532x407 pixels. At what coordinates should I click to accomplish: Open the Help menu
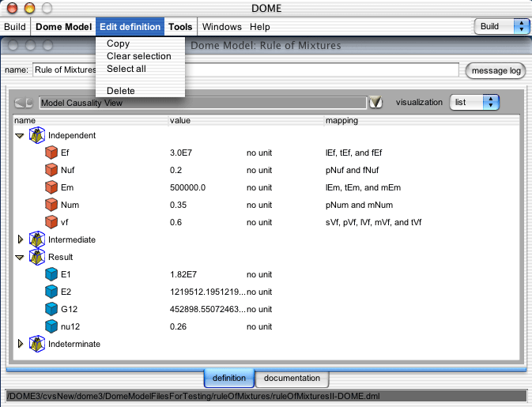click(x=260, y=27)
